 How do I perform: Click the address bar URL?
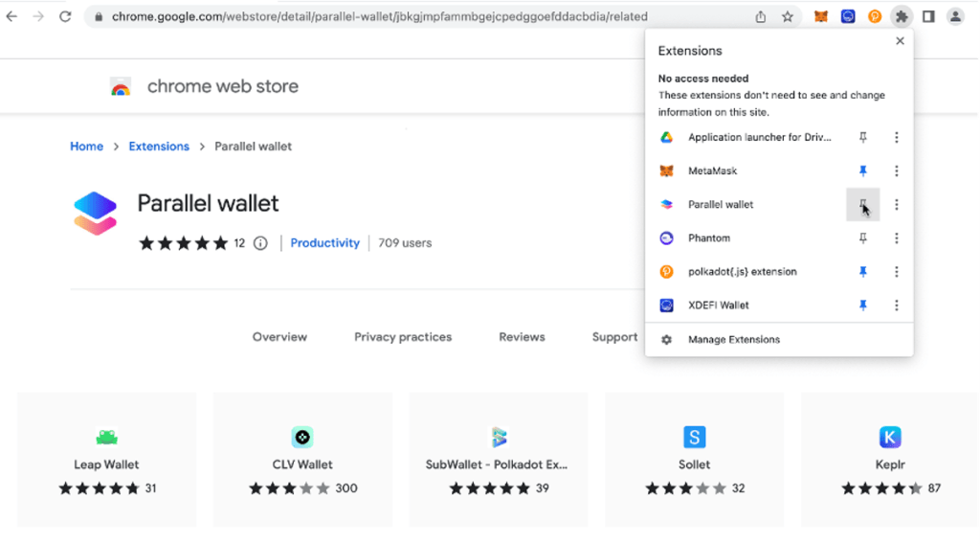[x=379, y=17]
